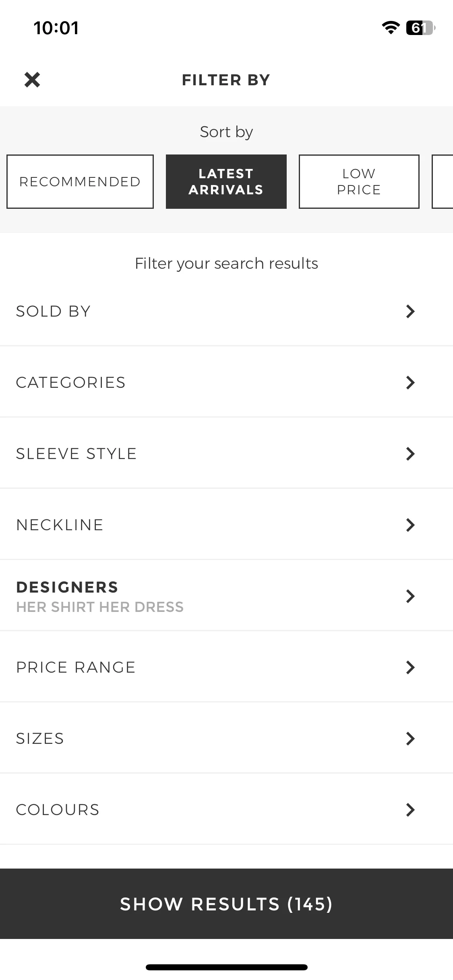Open the Sold By chevron arrow
Image resolution: width=453 pixels, height=980 pixels.
[410, 311]
